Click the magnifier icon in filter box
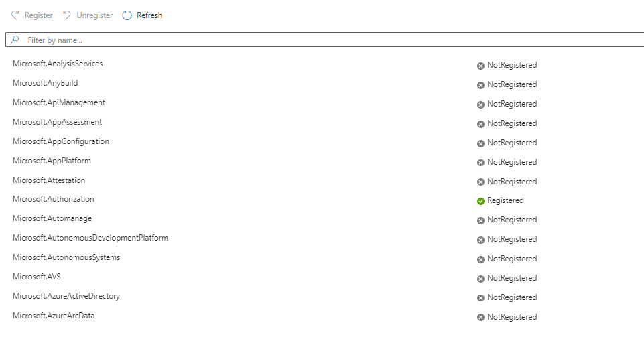The image size is (644, 343). pyautogui.click(x=15, y=40)
